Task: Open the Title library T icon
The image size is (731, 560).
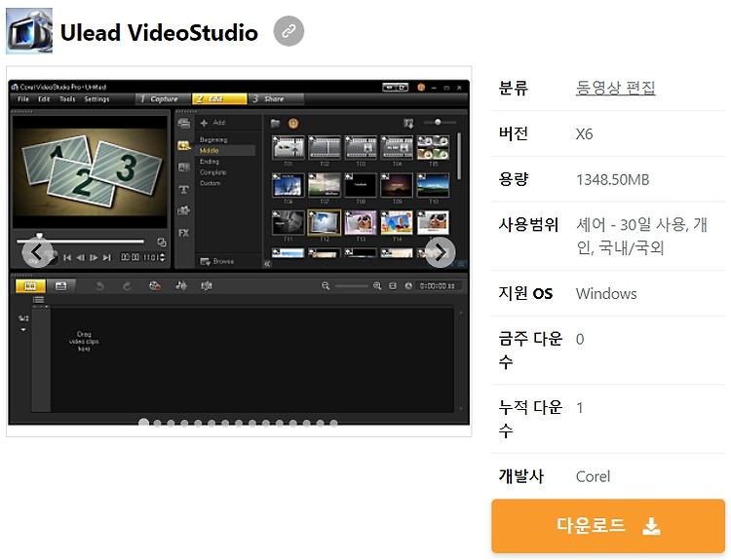Action: point(183,189)
